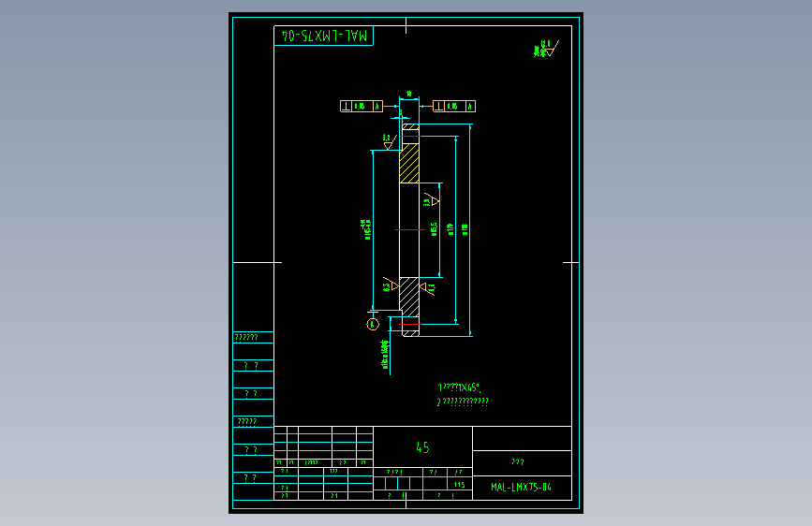Image resolution: width=812 pixels, height=526 pixels.
Task: Click the left perpendicularity tolerance frame
Action: coord(362,106)
